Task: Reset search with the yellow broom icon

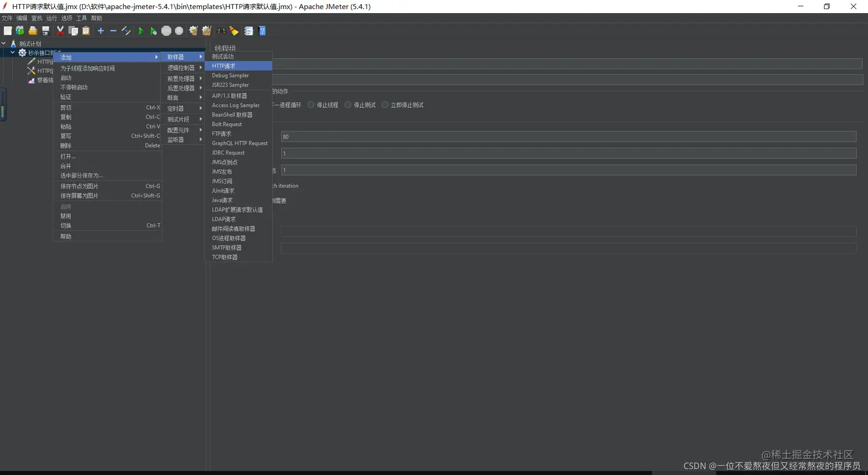Action: tap(234, 31)
